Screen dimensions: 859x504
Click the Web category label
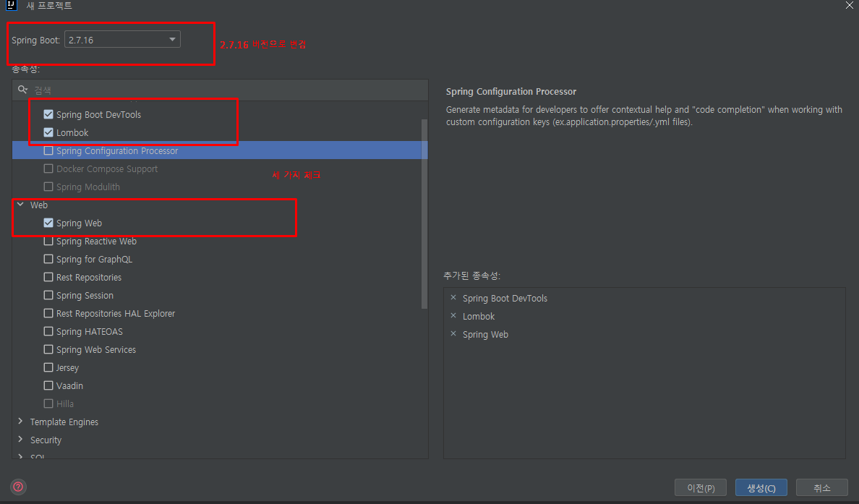[x=39, y=205]
